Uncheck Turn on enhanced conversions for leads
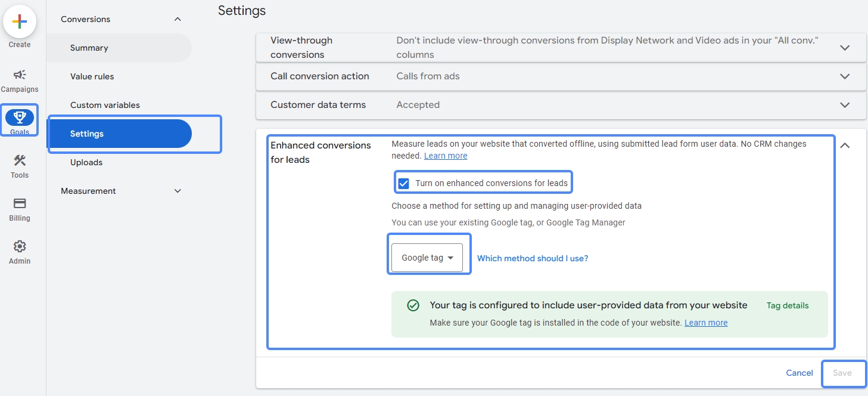Viewport: 868px width, 396px height. click(x=403, y=183)
